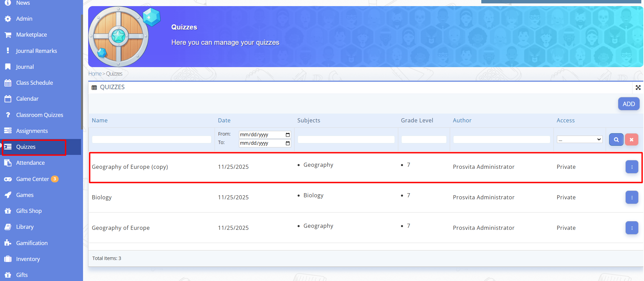This screenshot has height=281, width=644.
Task: Open calendar picker in the To date field
Action: pos(288,143)
